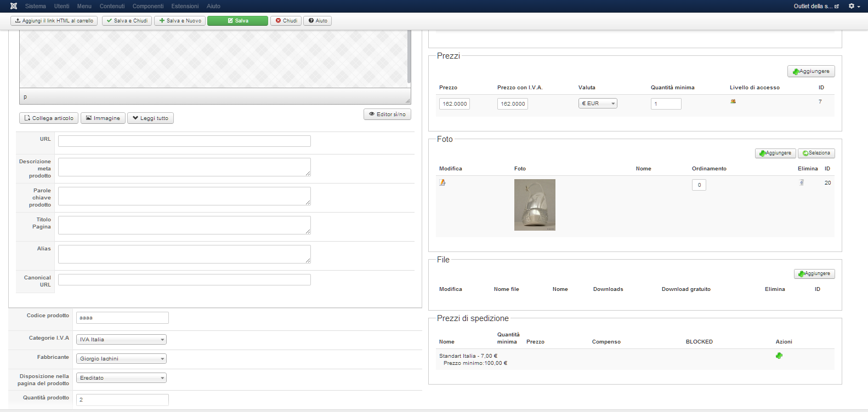Open the Componenti menu
The height and width of the screenshot is (412, 868).
pos(148,6)
